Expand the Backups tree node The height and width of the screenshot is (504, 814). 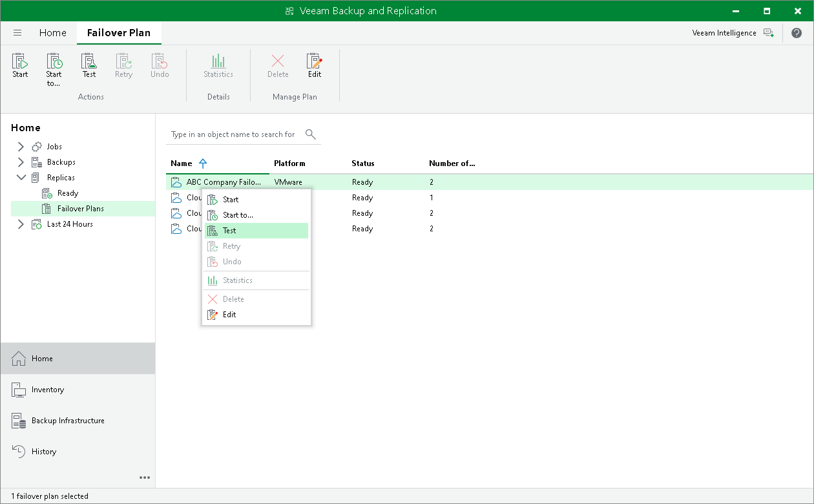pos(21,162)
